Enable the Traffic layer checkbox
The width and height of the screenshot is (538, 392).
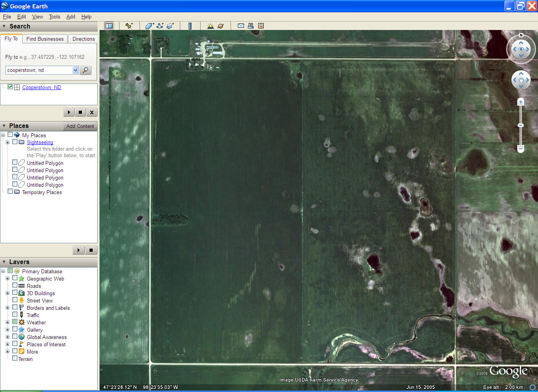pyautogui.click(x=15, y=314)
